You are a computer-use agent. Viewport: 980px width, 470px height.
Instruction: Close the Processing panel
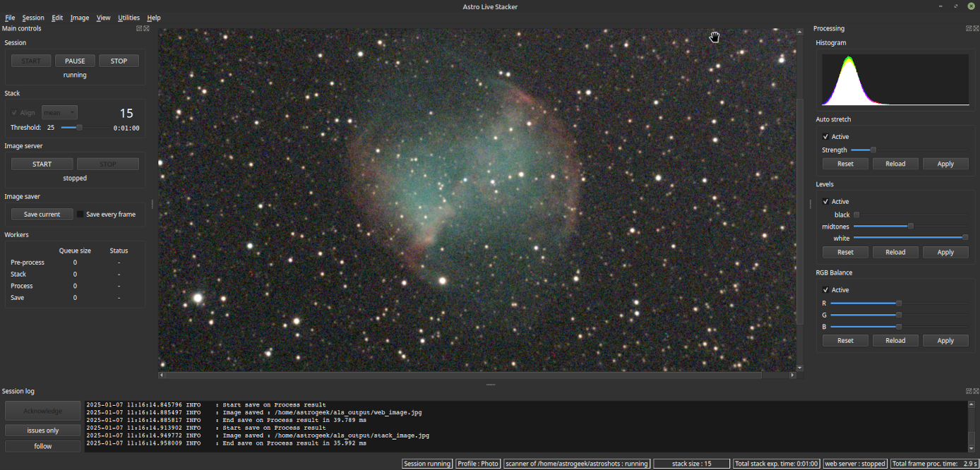pos(976,28)
